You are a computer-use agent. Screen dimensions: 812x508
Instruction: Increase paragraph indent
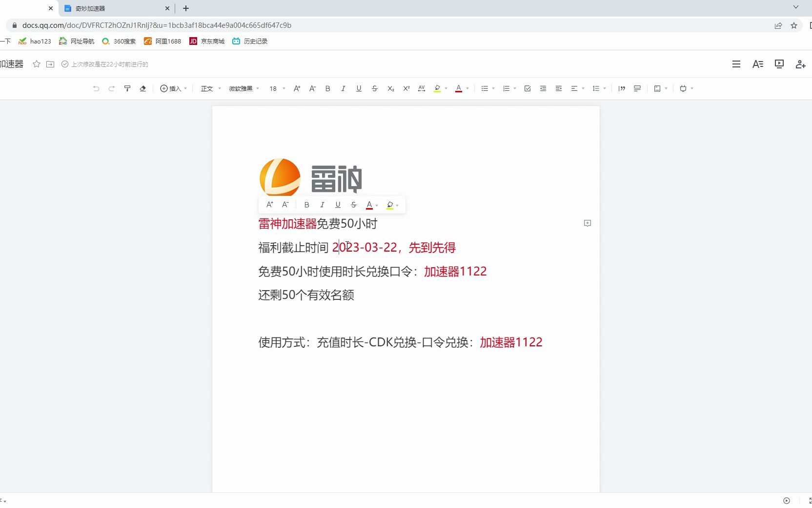[x=559, y=88]
